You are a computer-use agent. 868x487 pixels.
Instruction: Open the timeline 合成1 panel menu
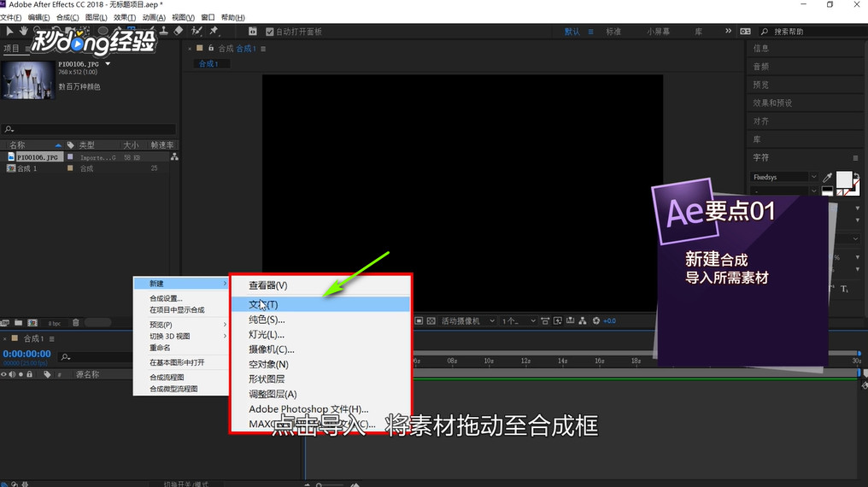click(51, 338)
